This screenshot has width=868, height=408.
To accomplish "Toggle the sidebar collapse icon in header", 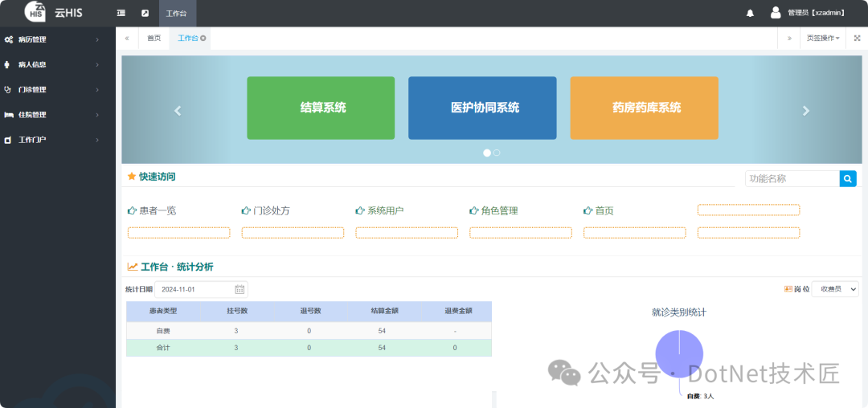I will pyautogui.click(x=121, y=14).
